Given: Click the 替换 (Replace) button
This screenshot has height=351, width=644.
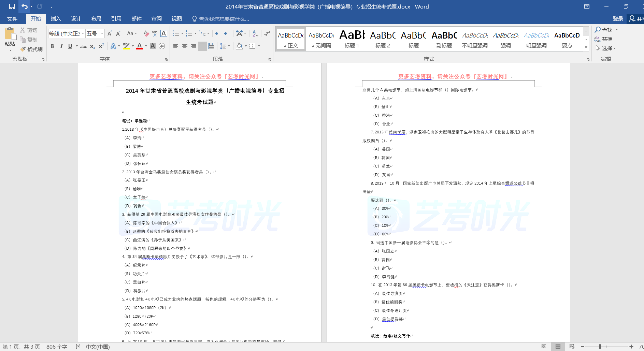Looking at the screenshot, I should (x=603, y=39).
